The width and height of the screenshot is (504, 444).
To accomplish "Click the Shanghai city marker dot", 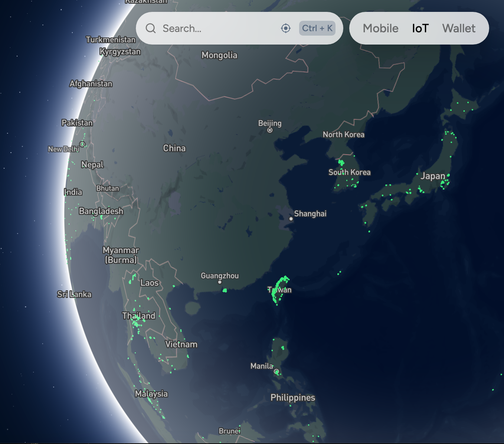I will click(x=291, y=219).
